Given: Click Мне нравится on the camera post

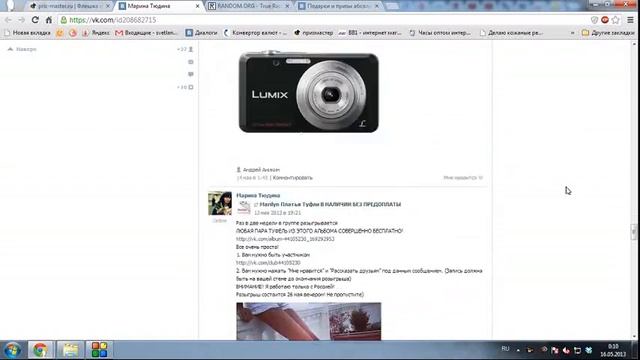Looking at the screenshot, I should [463, 178].
